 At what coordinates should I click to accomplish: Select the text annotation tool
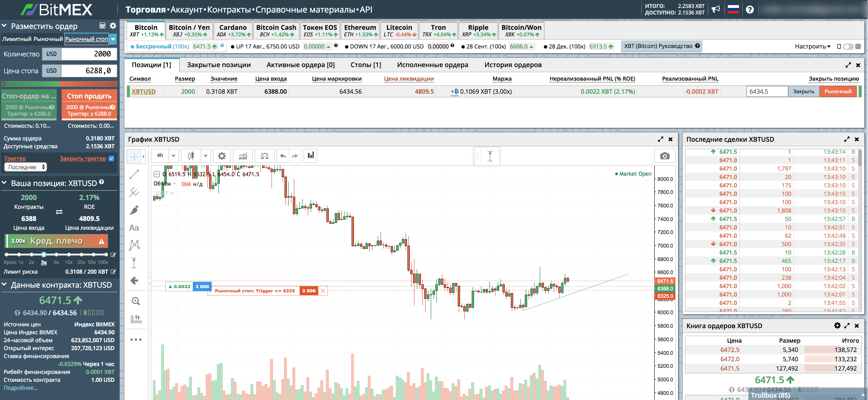(x=134, y=228)
